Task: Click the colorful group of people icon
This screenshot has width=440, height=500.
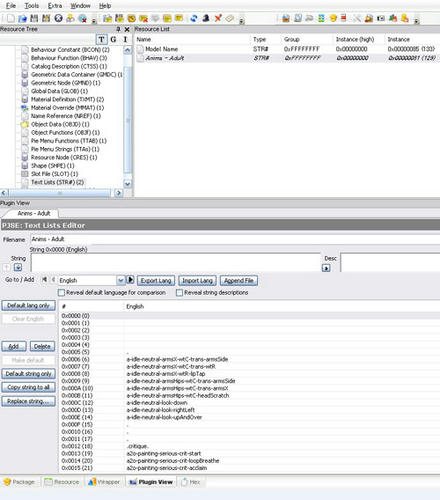Action: pos(393,18)
